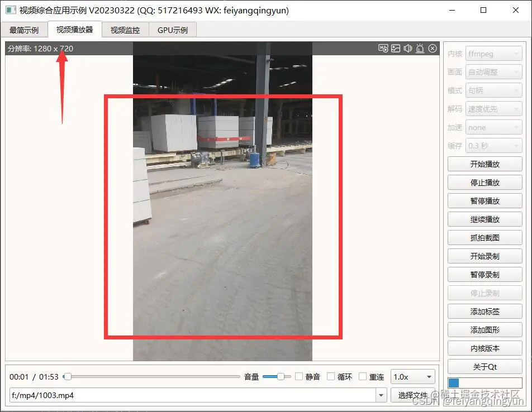Close the video with the circled X icon

[433, 49]
